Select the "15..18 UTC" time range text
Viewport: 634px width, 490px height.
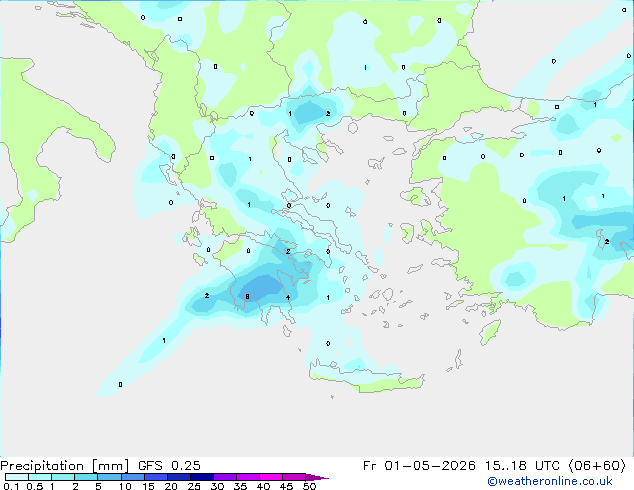pyautogui.click(x=522, y=466)
